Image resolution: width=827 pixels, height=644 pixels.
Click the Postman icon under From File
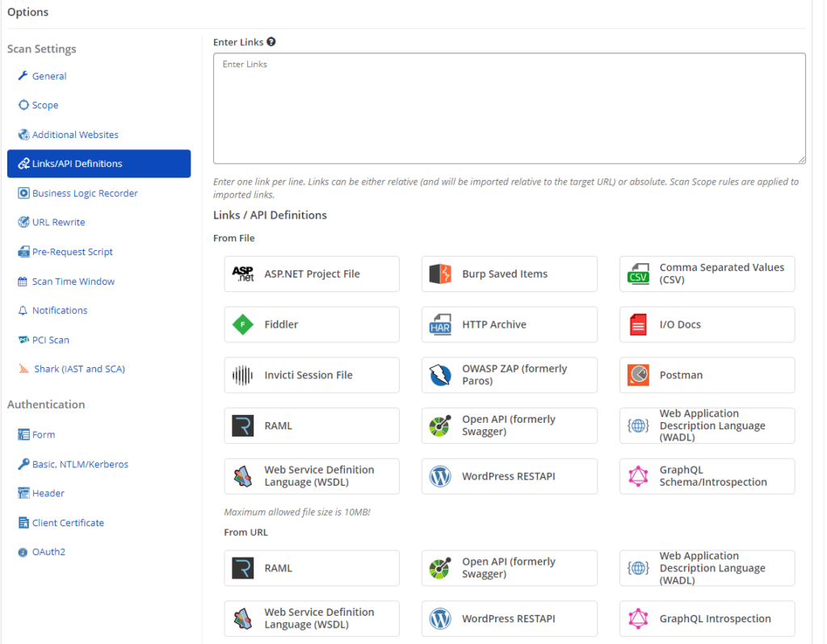(638, 375)
